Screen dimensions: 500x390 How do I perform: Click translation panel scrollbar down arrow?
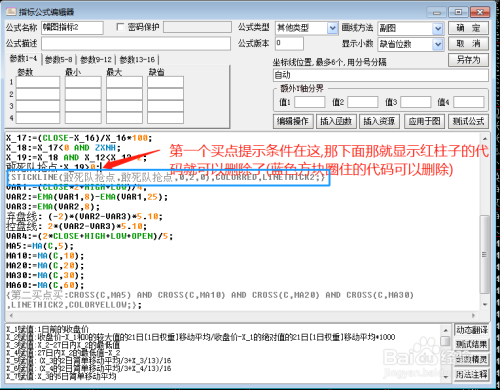pyautogui.click(x=445, y=377)
